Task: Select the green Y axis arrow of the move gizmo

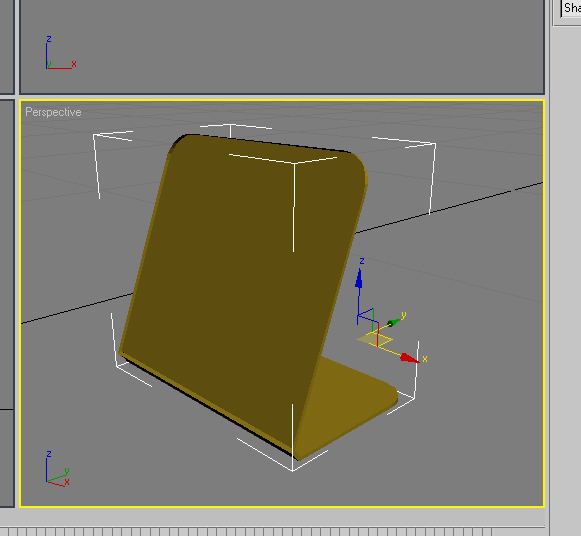Action: coord(394,322)
